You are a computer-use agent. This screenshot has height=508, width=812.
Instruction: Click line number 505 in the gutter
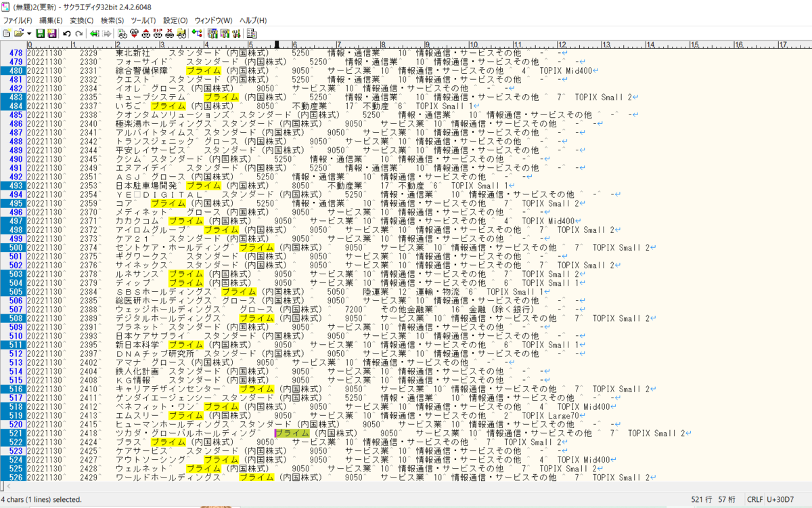click(x=16, y=291)
